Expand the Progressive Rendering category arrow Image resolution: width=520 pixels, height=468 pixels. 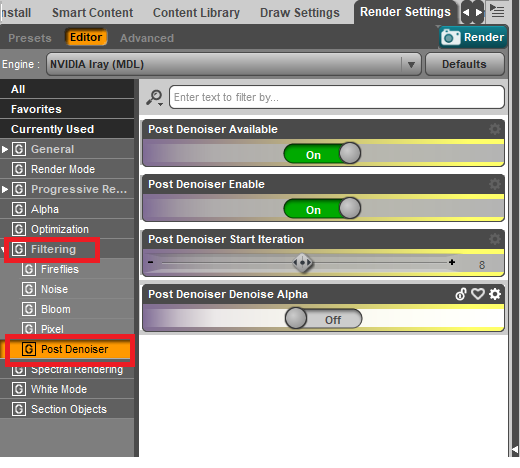click(5, 189)
